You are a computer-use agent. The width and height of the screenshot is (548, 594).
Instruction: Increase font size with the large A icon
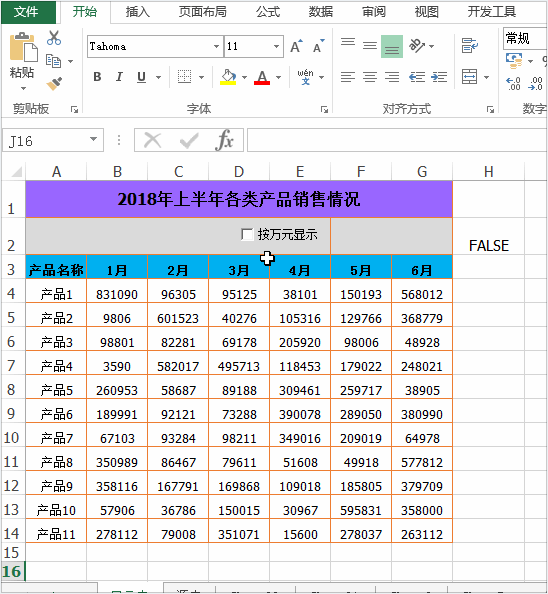pyautogui.click(x=296, y=46)
